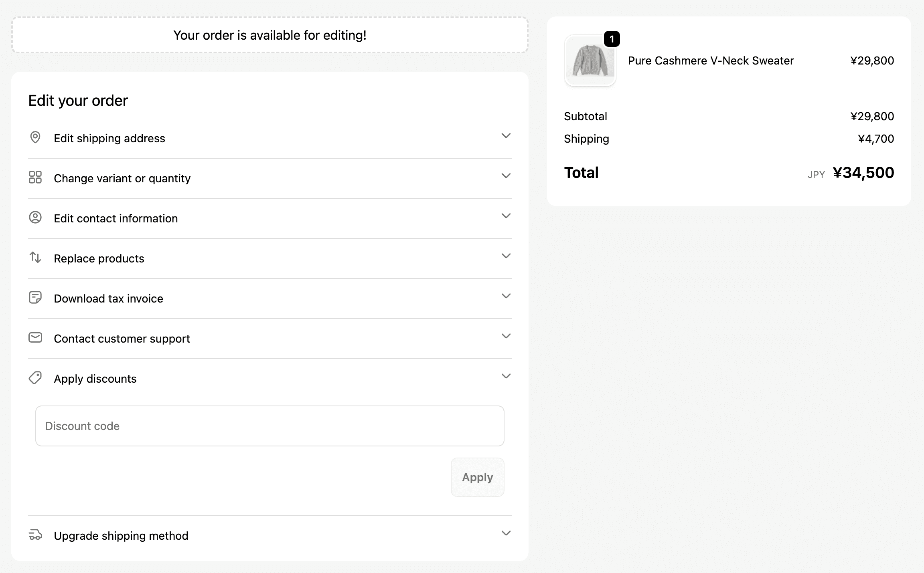Viewport: 924px width, 573px height.
Task: Expand Edit shipping address chevron
Action: click(x=506, y=136)
